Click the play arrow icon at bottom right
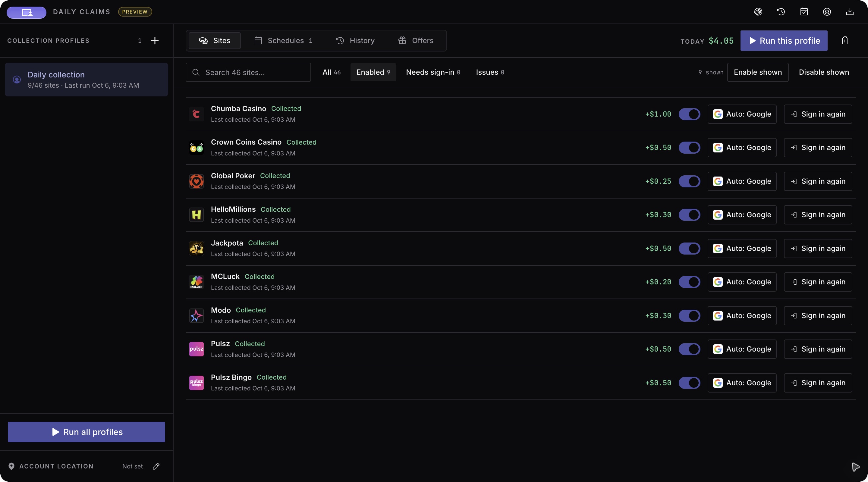Screen dimensions: 868x482 coord(855,467)
